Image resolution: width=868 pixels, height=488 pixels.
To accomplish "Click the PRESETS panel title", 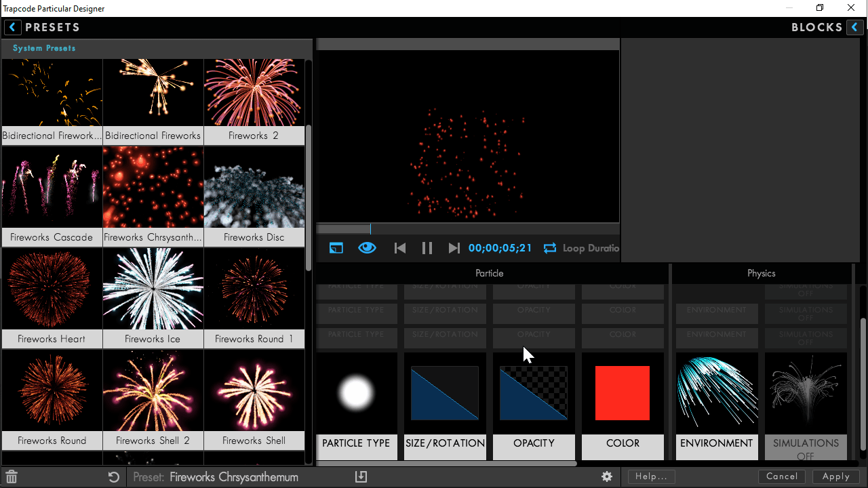I will point(53,28).
